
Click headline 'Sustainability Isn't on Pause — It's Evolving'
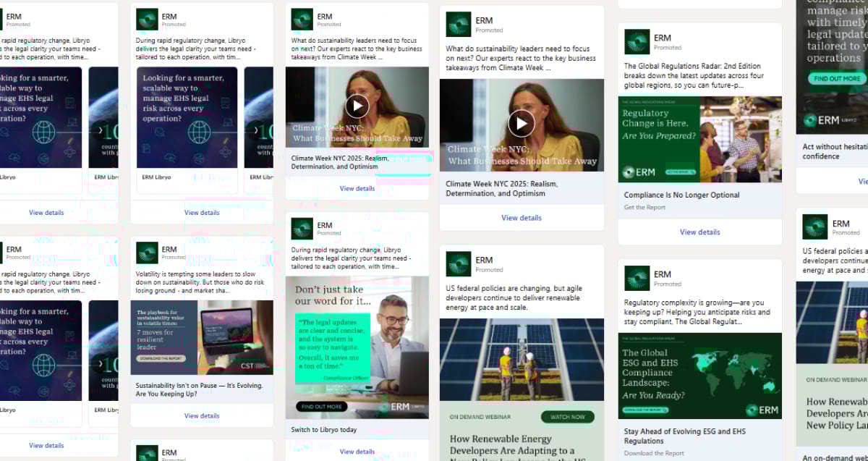200,391
